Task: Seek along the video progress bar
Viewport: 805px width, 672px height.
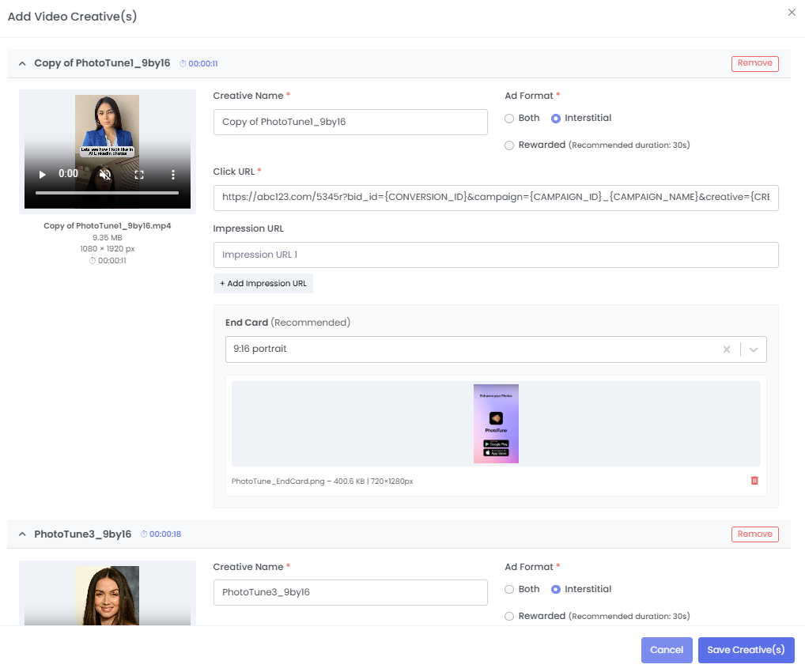Action: click(107, 193)
